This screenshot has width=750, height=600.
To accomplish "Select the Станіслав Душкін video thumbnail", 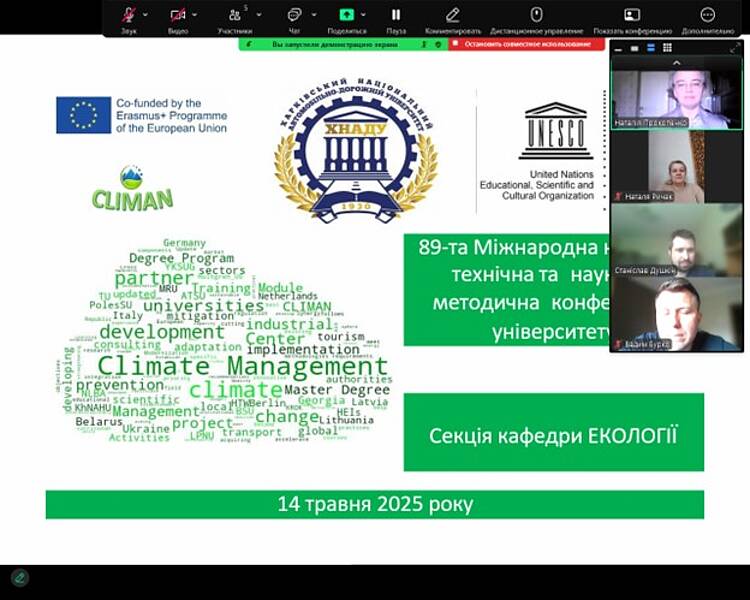I will pyautogui.click(x=677, y=241).
